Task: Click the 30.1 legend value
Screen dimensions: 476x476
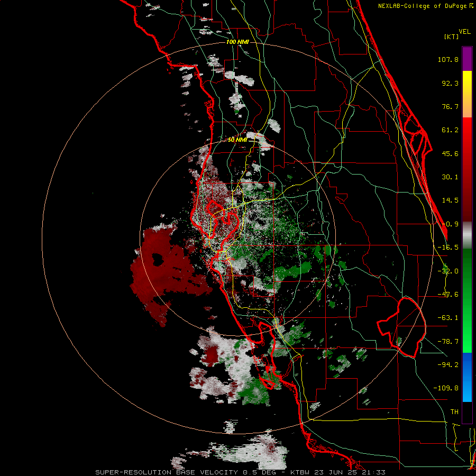Action: pos(450,177)
